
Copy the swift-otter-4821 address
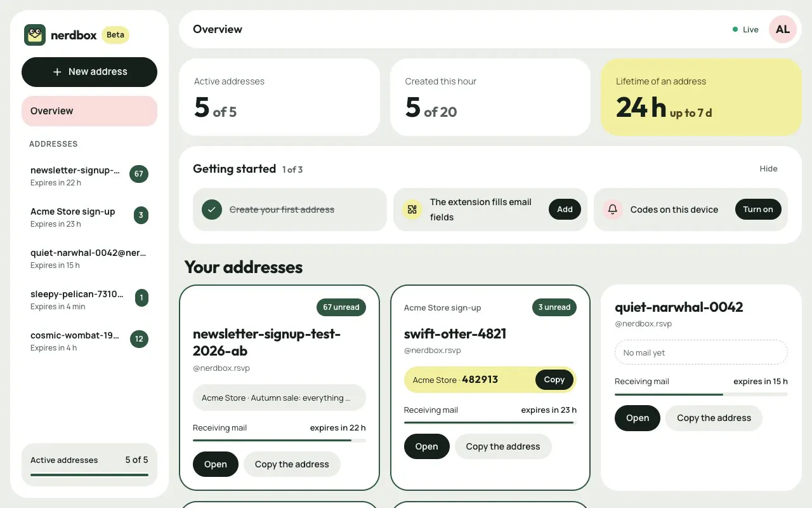[x=503, y=446]
